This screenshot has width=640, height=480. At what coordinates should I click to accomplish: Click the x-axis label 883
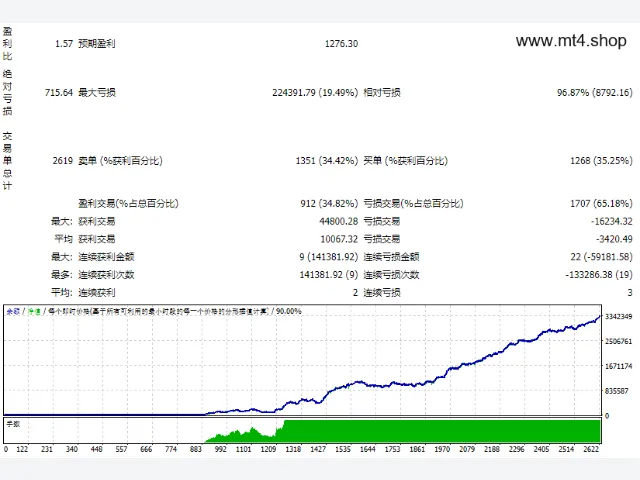tap(196, 449)
